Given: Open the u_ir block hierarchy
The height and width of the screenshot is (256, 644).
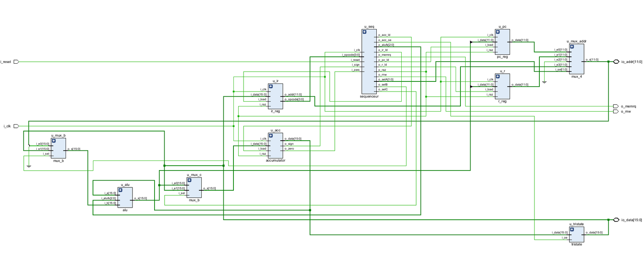Looking at the screenshot, I should [x=271, y=86].
